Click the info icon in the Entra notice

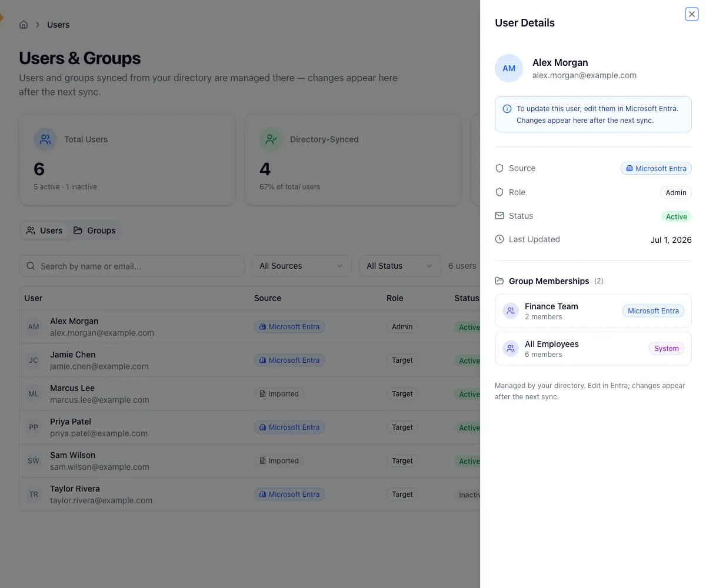tap(507, 109)
